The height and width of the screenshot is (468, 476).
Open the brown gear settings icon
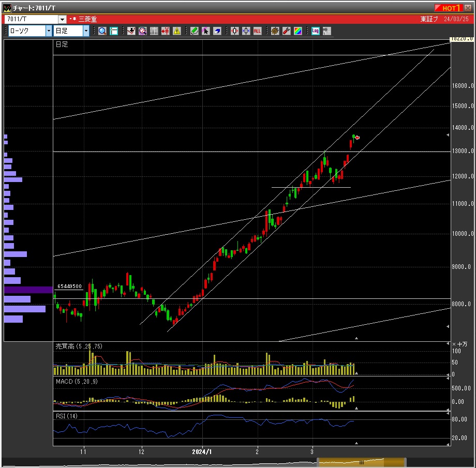tap(275, 31)
